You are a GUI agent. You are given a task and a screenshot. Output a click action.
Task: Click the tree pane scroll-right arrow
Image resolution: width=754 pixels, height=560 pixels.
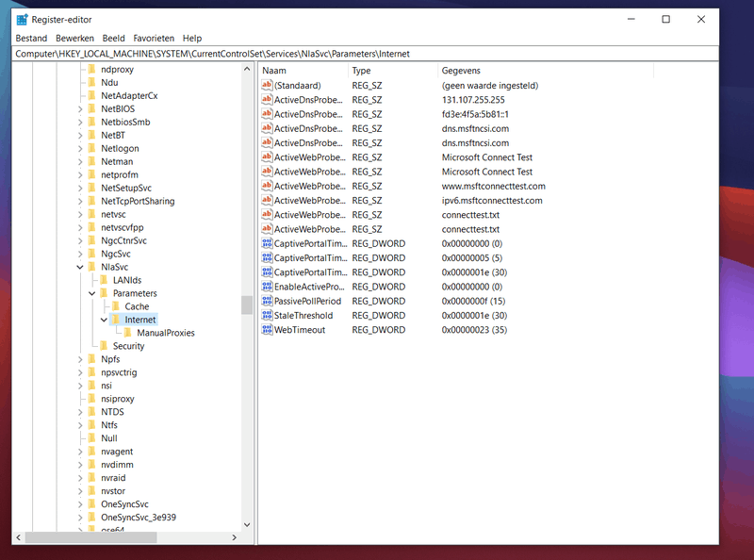click(234, 537)
